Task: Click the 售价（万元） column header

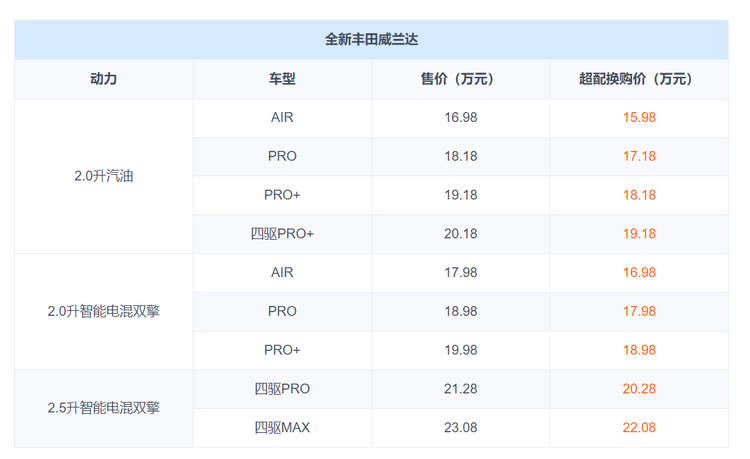Action: pos(460,79)
